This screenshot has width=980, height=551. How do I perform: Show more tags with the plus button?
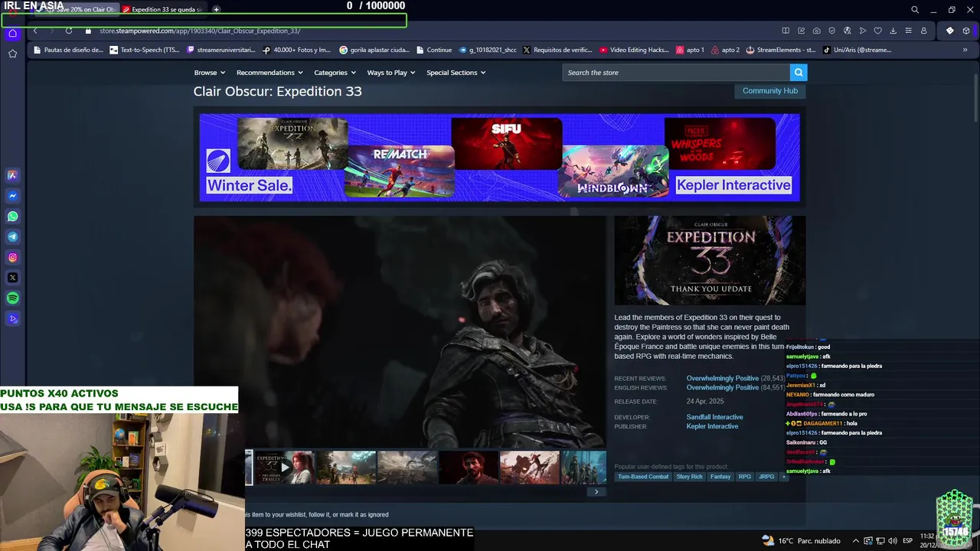point(784,477)
